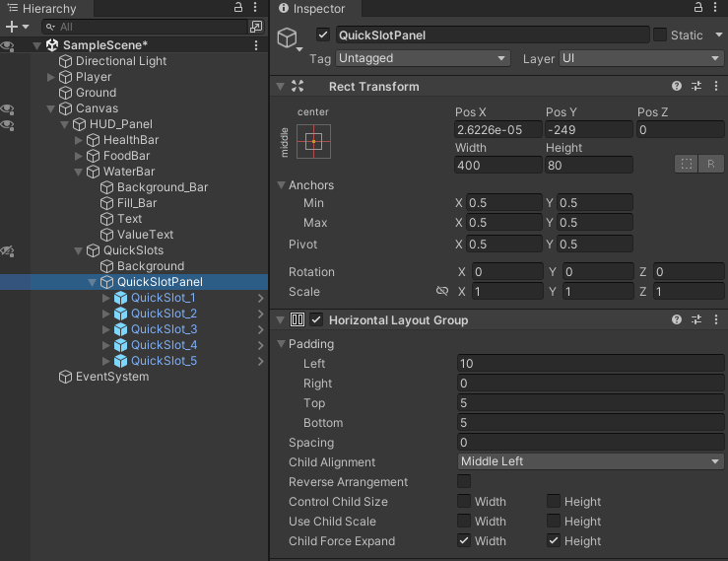728x561 pixels.
Task: Expand the Player object
Action: 51,77
